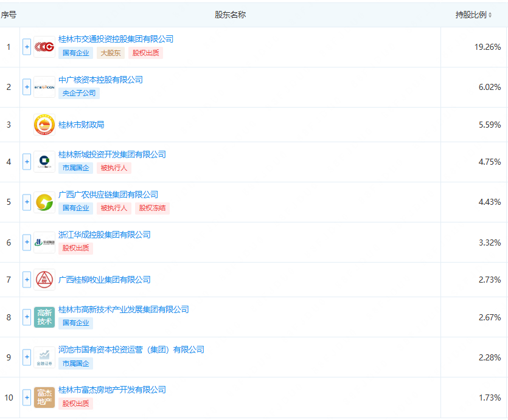Click 股权出质 tag under 浙江华成控股集团

(x=76, y=248)
